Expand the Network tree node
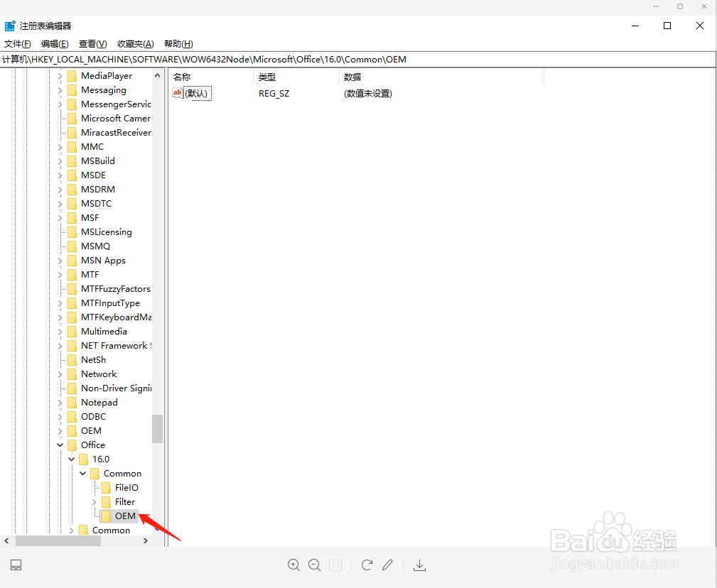 [x=60, y=374]
